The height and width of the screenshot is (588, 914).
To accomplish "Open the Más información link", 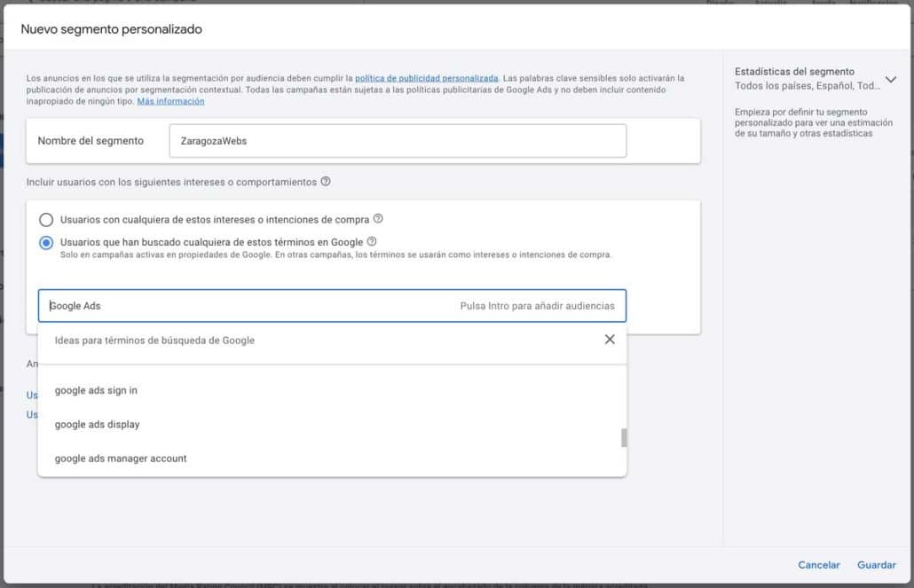I will (x=170, y=101).
